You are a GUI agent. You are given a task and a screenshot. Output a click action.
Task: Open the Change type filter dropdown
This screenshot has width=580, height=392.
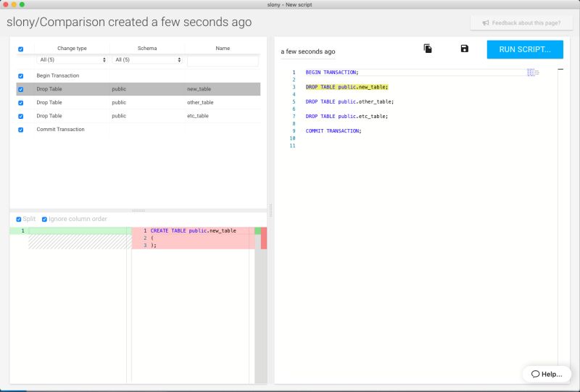72,60
